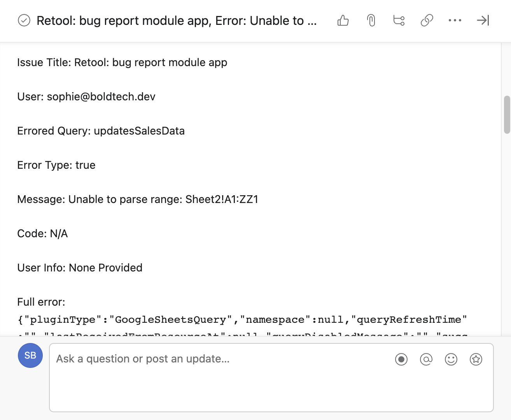Click the 'User: sophie@boldtech.dev' line
The height and width of the screenshot is (420, 511).
(x=86, y=97)
